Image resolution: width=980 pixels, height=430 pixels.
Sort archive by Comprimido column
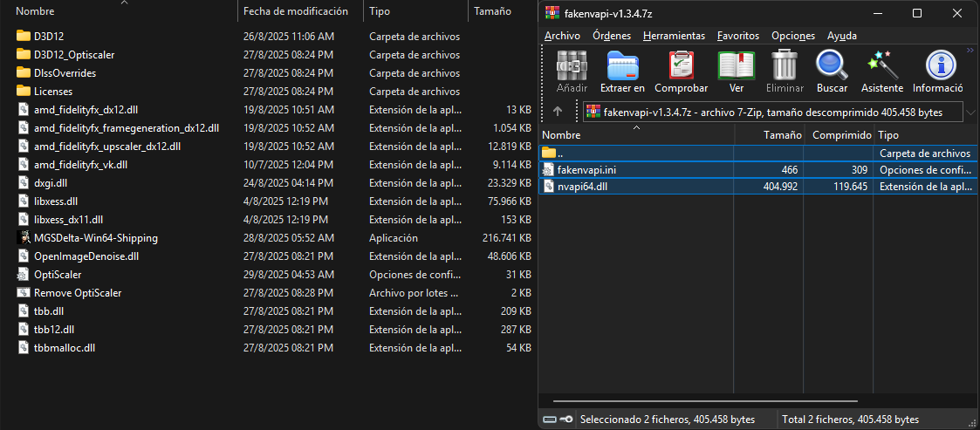(839, 134)
